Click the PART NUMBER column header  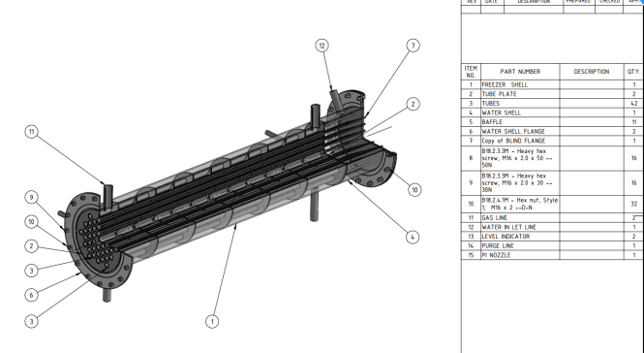tap(520, 72)
